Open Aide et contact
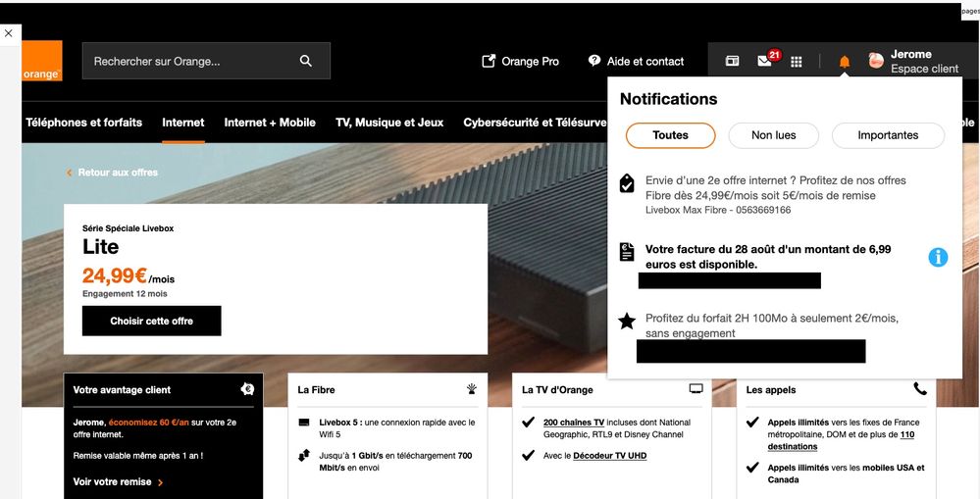The height and width of the screenshot is (499, 980). pyautogui.click(x=637, y=61)
